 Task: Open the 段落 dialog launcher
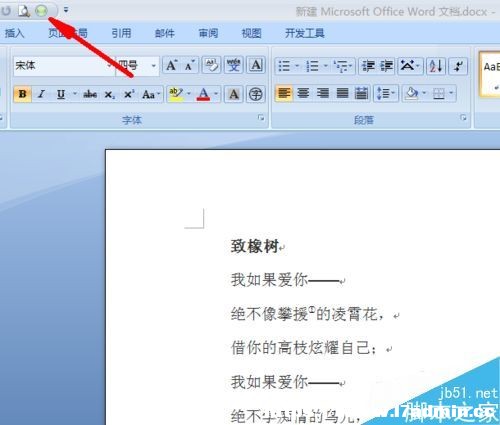[x=463, y=118]
